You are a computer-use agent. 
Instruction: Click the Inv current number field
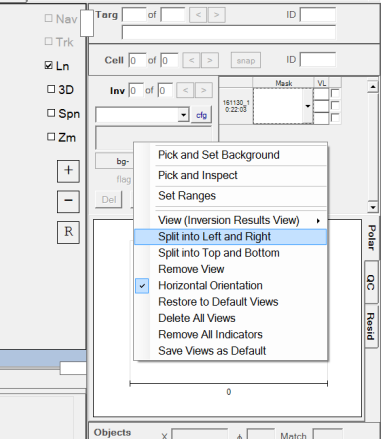(136, 90)
